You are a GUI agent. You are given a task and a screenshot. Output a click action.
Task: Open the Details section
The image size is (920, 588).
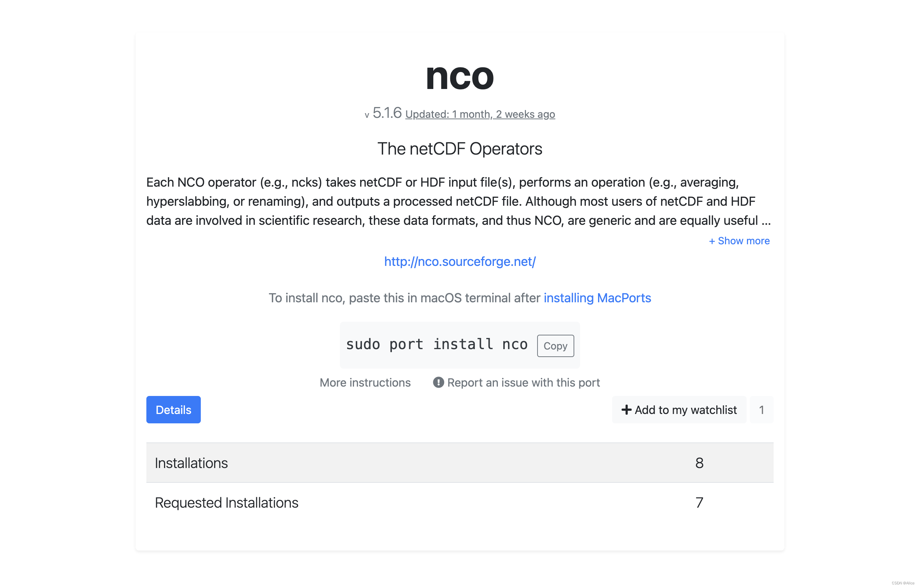click(173, 409)
